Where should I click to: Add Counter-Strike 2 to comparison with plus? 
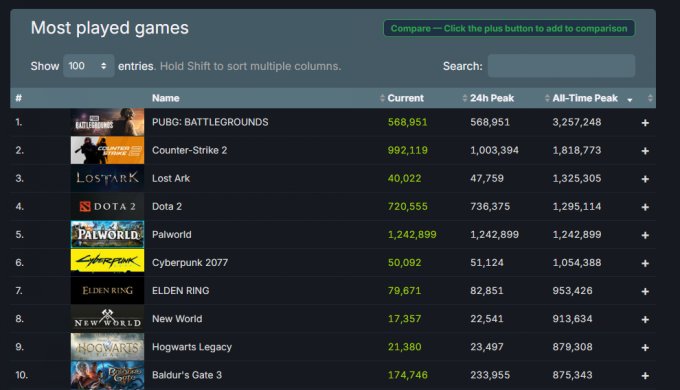(x=645, y=151)
